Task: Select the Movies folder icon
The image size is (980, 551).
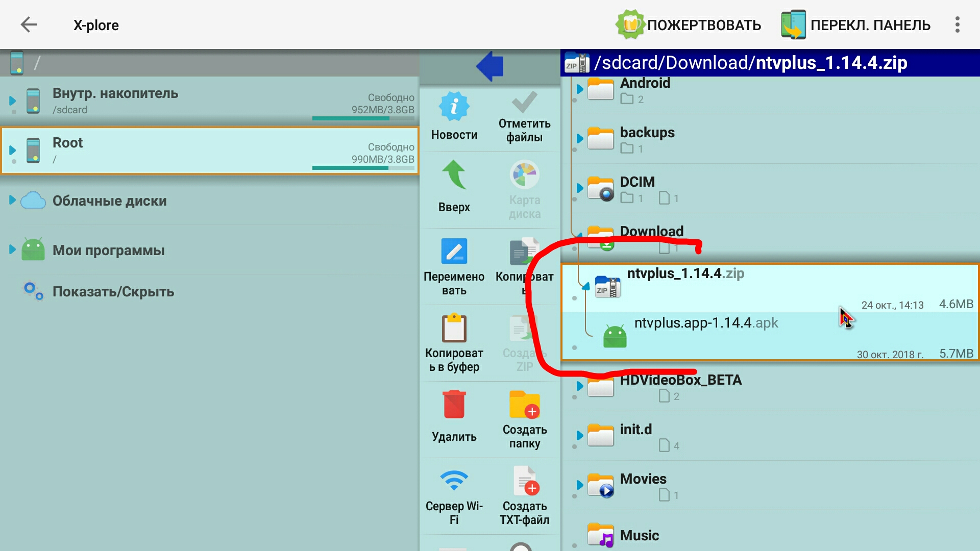Action: (x=601, y=485)
